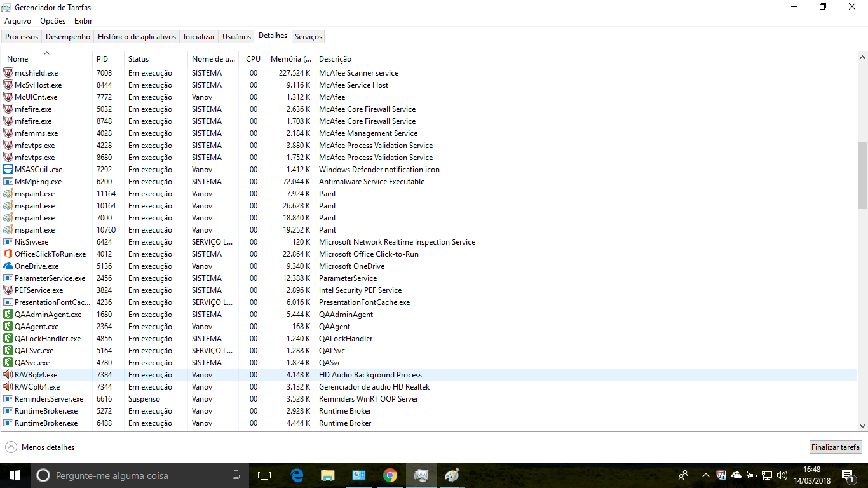Click the 227.524 K memory value
This screenshot has height=488, width=868.
coord(294,73)
